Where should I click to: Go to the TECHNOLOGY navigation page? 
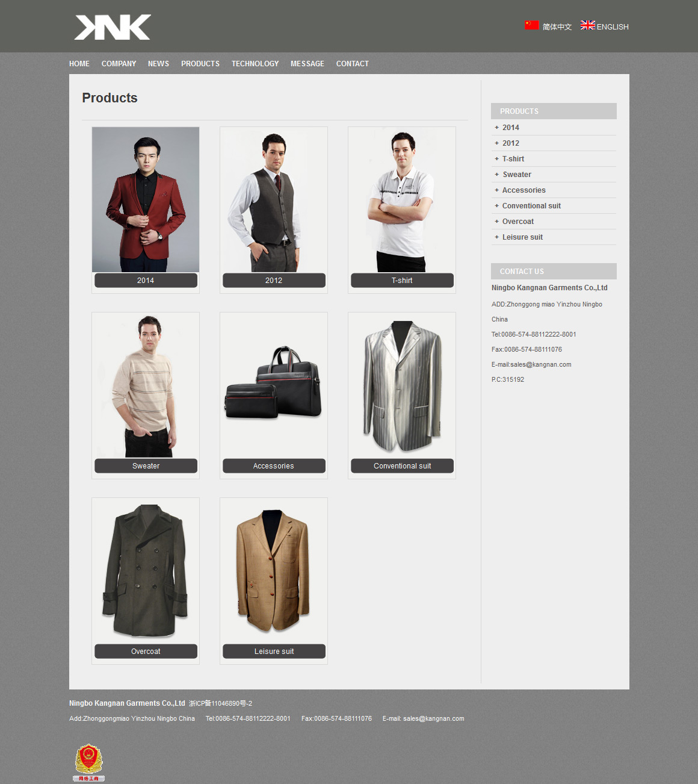tap(255, 64)
